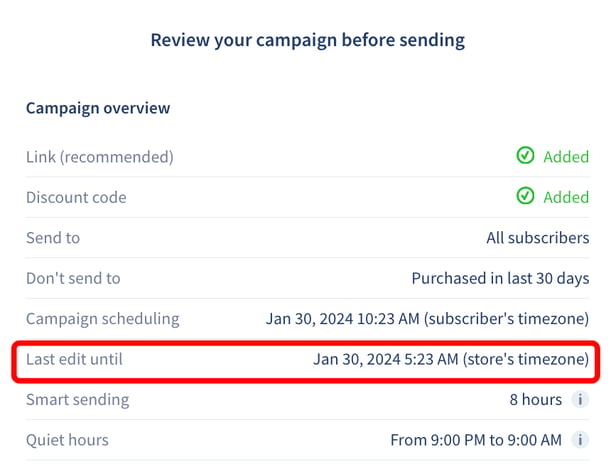Click the Campaign scheduling label
The image size is (611, 466).
pos(103,319)
